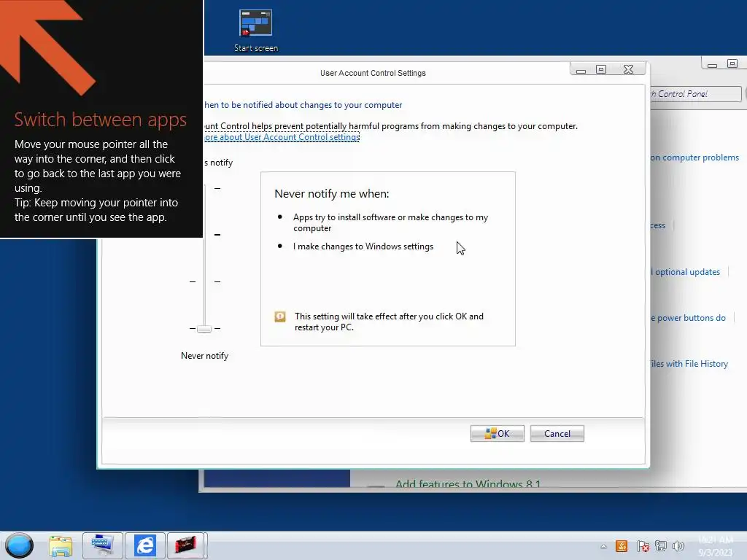Open 'File History' link in Control Panel window
This screenshot has width=747, height=560.
(x=689, y=364)
